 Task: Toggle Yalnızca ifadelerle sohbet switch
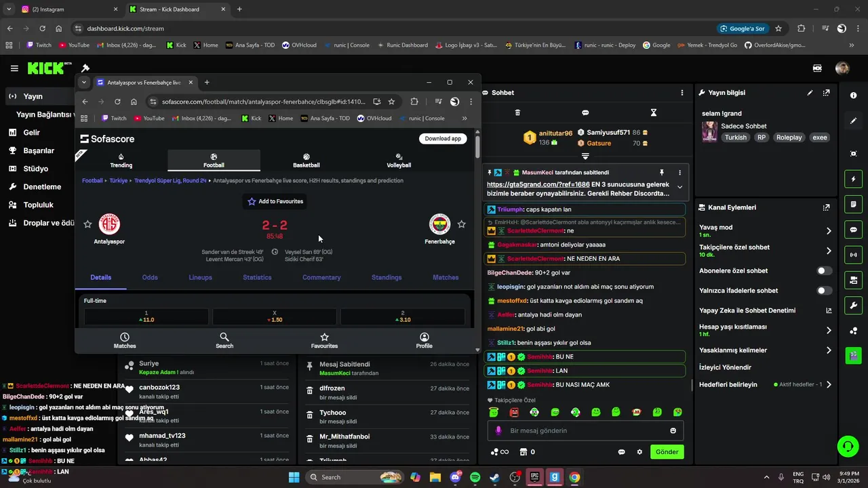(x=824, y=291)
